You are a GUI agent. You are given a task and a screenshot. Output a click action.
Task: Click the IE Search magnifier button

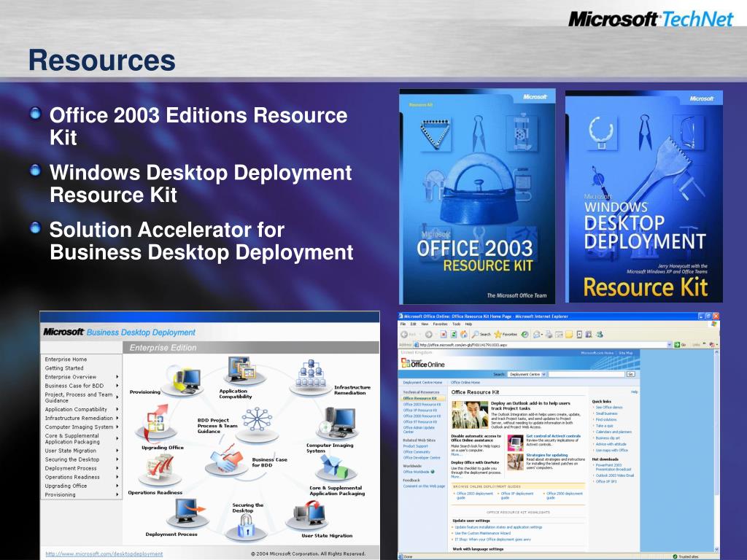point(481,334)
